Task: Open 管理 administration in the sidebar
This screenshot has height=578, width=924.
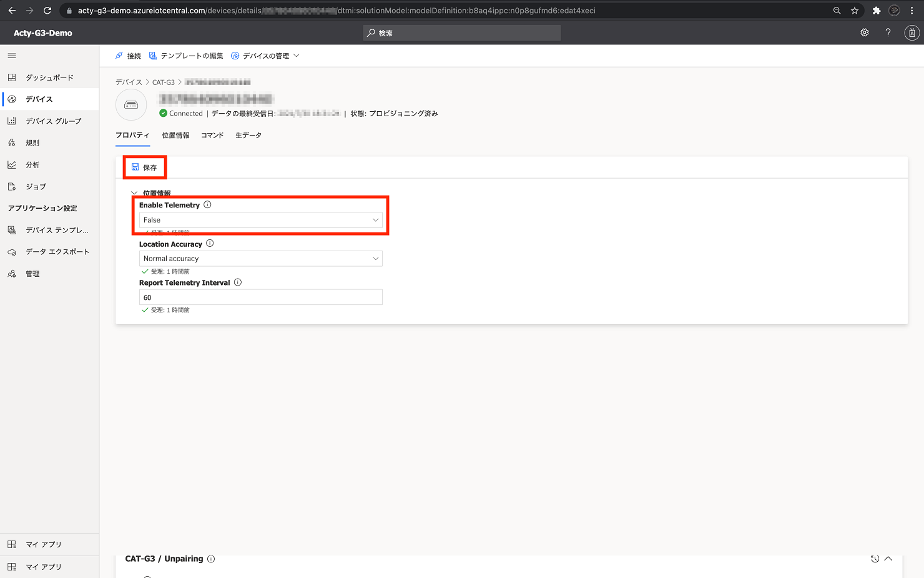Action: 49,274
